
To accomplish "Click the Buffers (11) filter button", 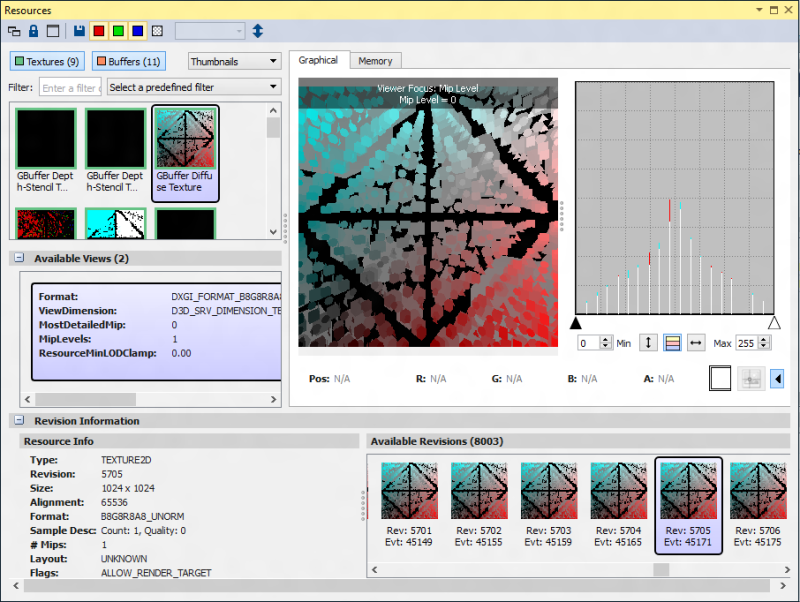I will pyautogui.click(x=129, y=61).
